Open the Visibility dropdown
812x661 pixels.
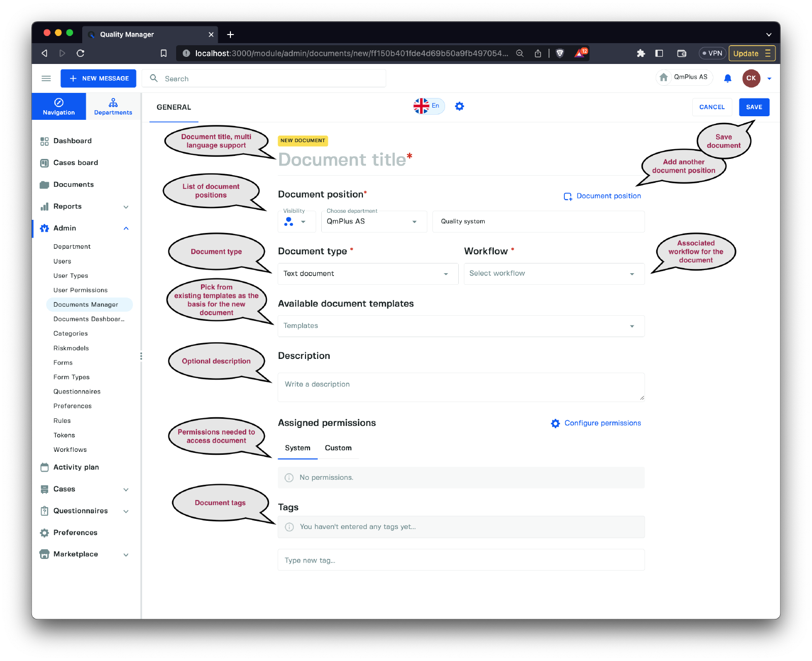pos(296,222)
